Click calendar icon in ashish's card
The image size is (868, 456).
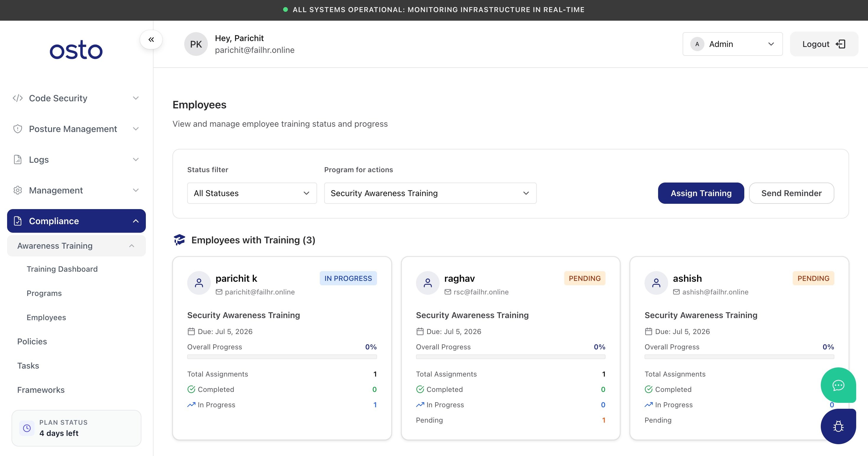[x=649, y=332]
